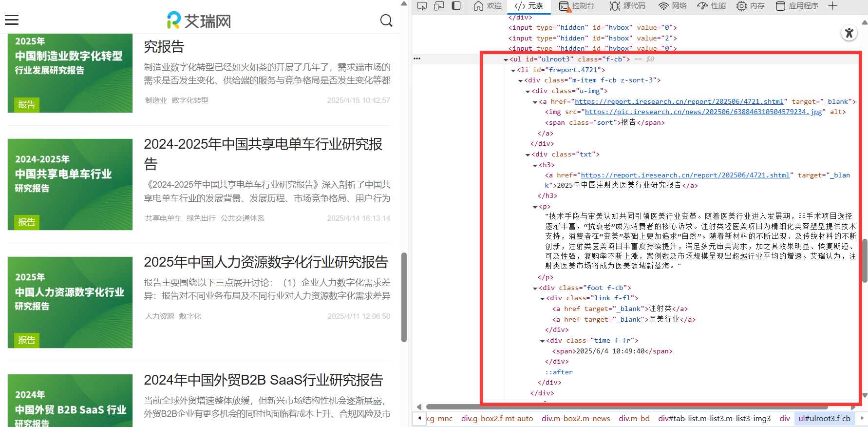Click the 数字化 tag under 人力资源 report

click(x=190, y=316)
